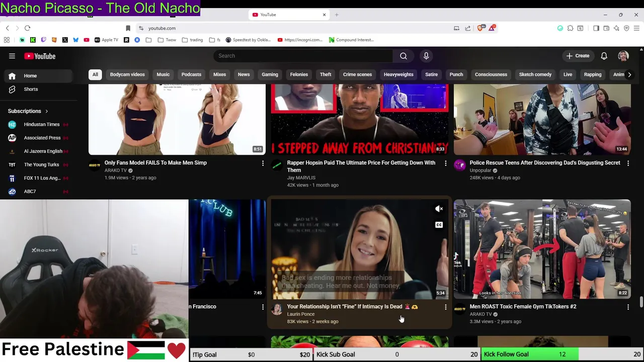
Task: Toggle captions on the preview video
Action: point(439,225)
